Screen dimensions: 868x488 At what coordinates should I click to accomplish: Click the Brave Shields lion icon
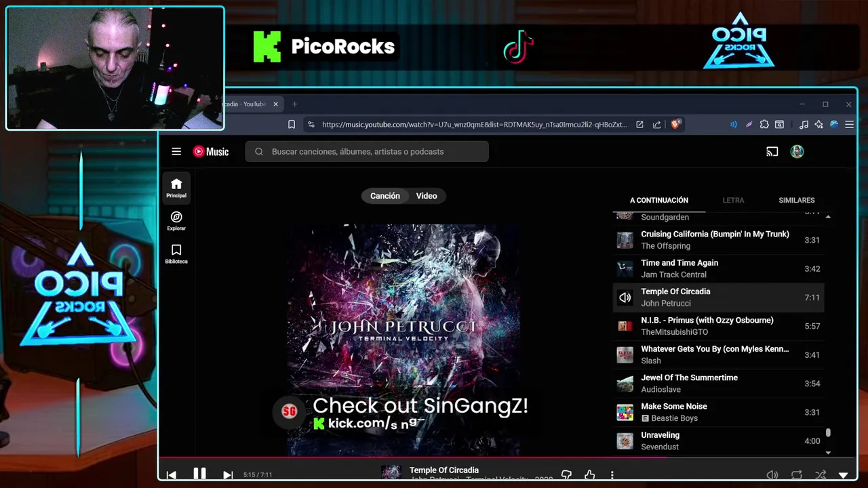pos(675,125)
